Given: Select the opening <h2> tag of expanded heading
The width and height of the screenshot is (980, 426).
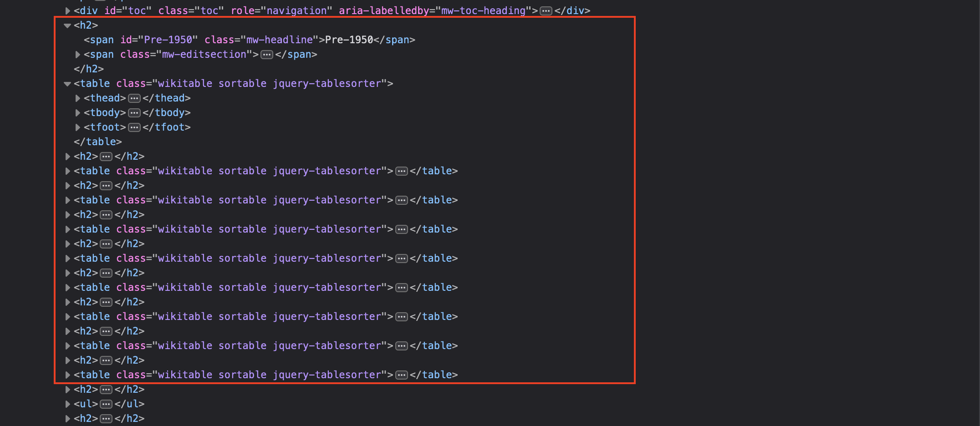Looking at the screenshot, I should (86, 25).
